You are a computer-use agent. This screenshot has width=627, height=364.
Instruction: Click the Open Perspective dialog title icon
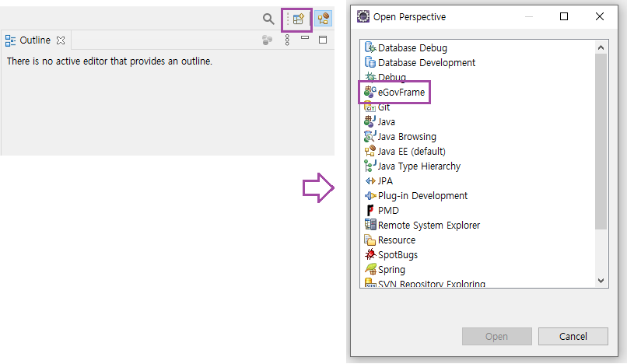[363, 16]
